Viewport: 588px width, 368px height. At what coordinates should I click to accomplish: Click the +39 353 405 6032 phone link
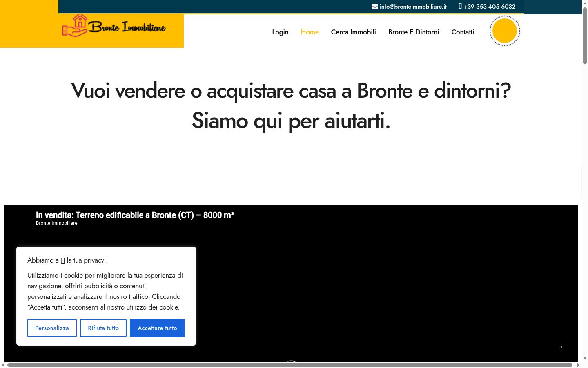coord(489,7)
